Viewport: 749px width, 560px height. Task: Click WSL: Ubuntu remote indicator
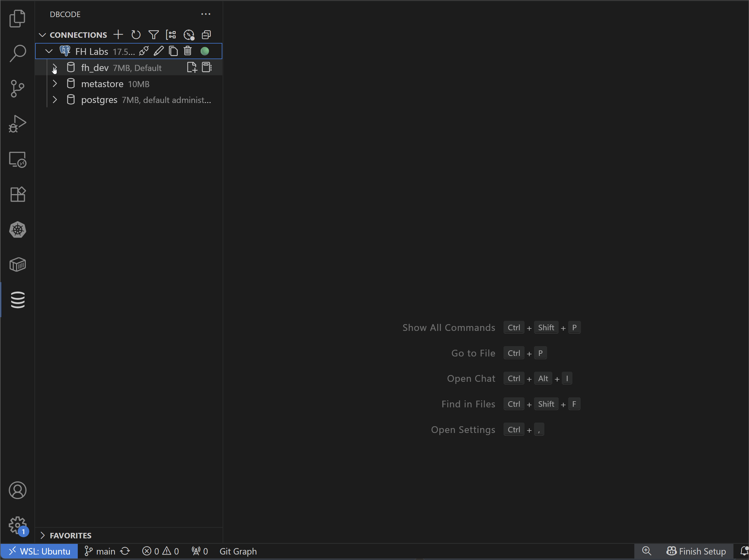tap(39, 551)
